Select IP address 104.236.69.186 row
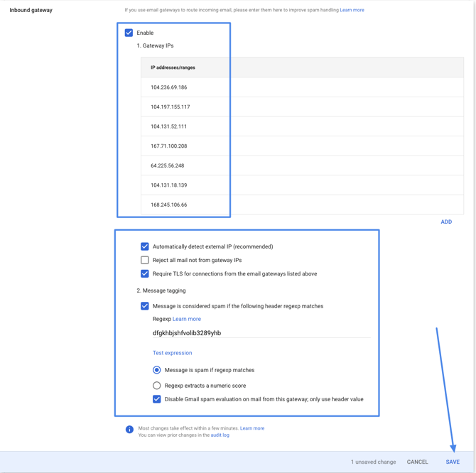 [x=169, y=87]
